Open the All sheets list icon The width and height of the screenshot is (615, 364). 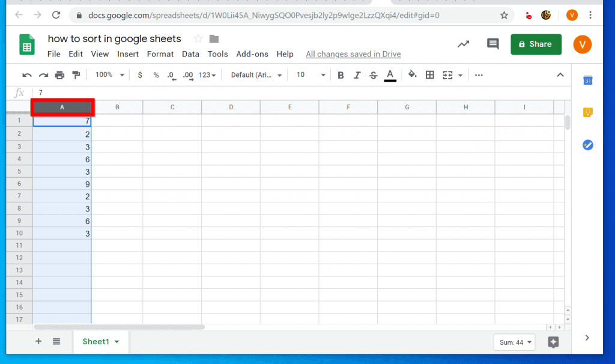pos(56,341)
